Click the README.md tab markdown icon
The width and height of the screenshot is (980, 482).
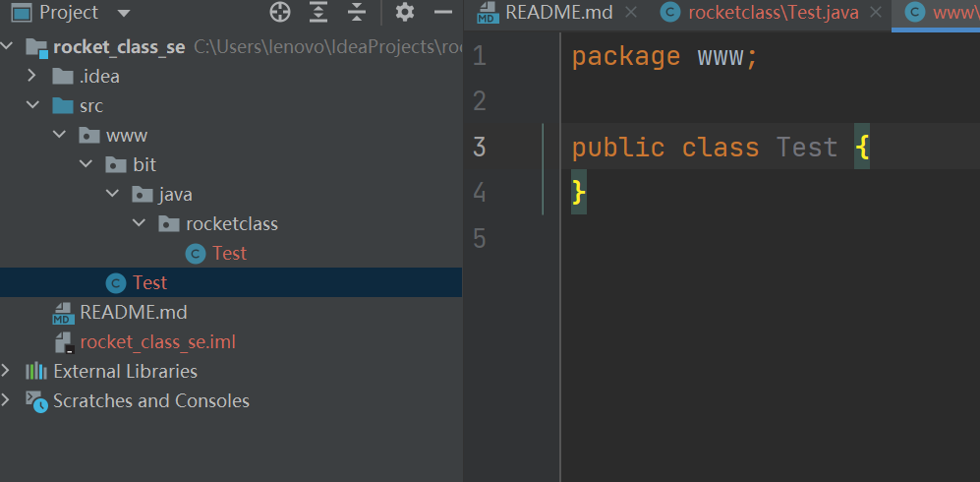pos(488,13)
